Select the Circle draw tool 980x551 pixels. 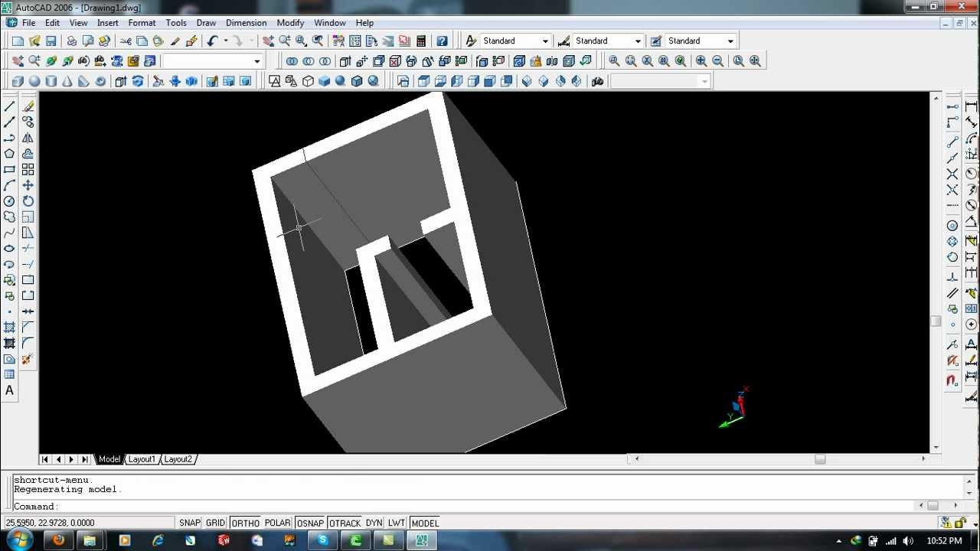point(10,201)
